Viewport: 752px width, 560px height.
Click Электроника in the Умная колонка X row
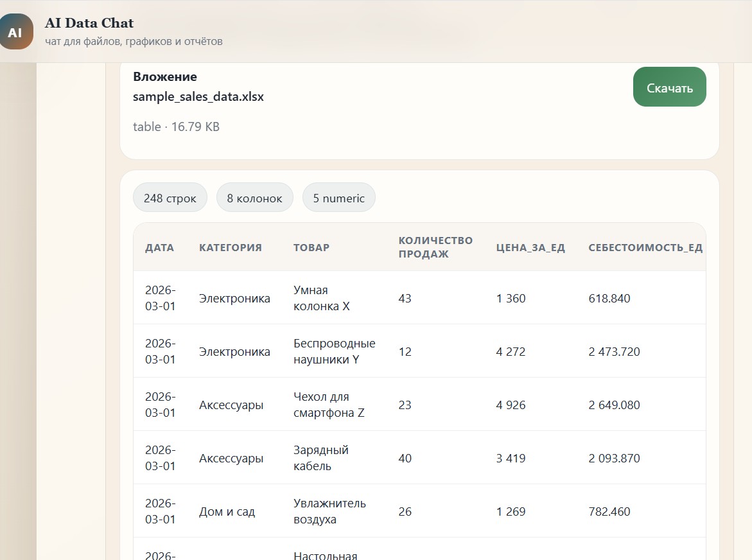tap(234, 298)
